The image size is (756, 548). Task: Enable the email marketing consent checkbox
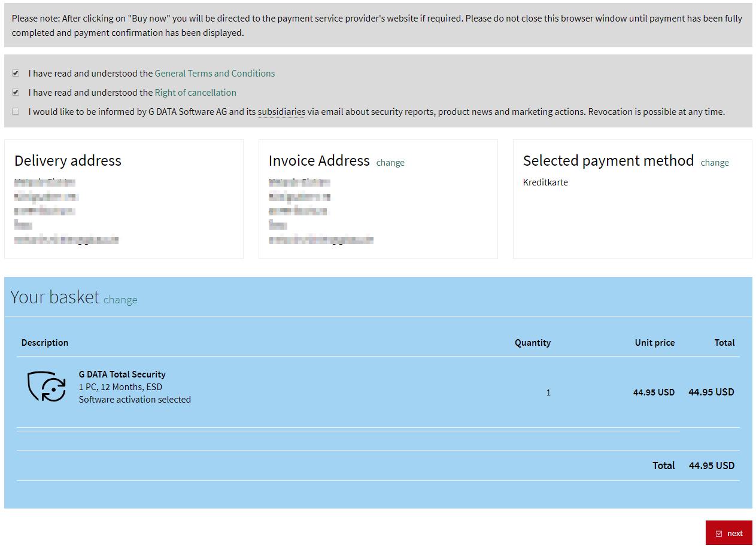pyautogui.click(x=16, y=111)
